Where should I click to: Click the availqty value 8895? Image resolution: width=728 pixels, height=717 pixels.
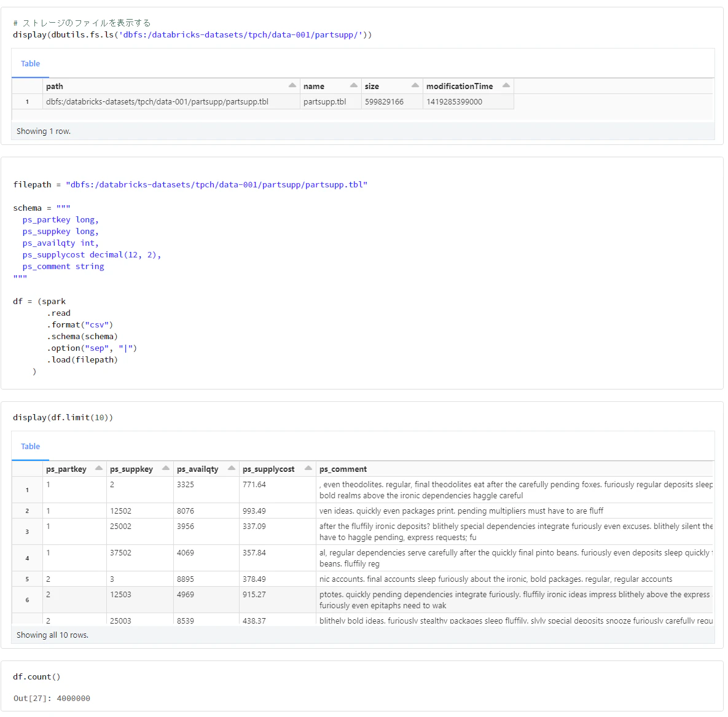click(x=186, y=579)
